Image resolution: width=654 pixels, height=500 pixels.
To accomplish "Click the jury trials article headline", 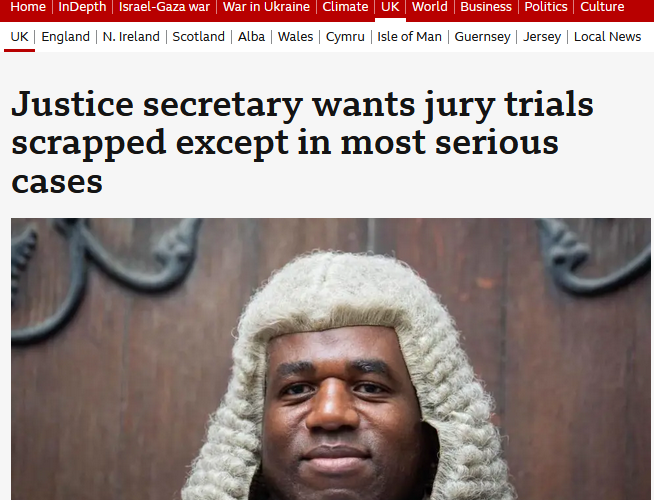I will click(x=302, y=142).
